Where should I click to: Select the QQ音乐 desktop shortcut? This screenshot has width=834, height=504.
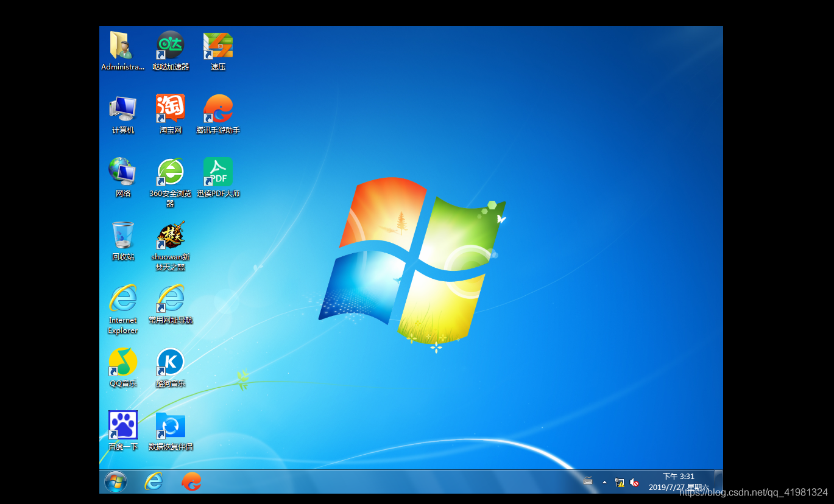[122, 368]
